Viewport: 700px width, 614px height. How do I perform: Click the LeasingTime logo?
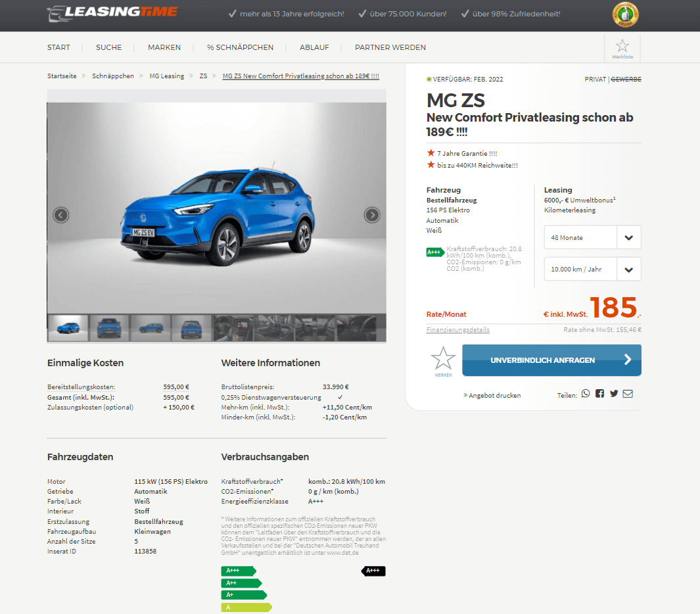coord(112,13)
